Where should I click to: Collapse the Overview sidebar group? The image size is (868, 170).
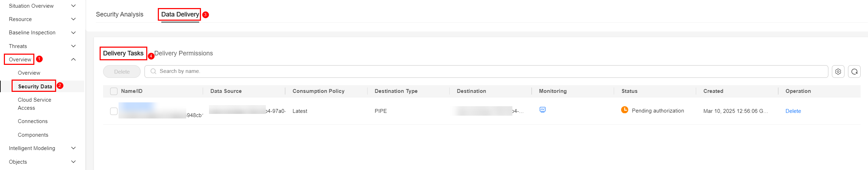(73, 60)
